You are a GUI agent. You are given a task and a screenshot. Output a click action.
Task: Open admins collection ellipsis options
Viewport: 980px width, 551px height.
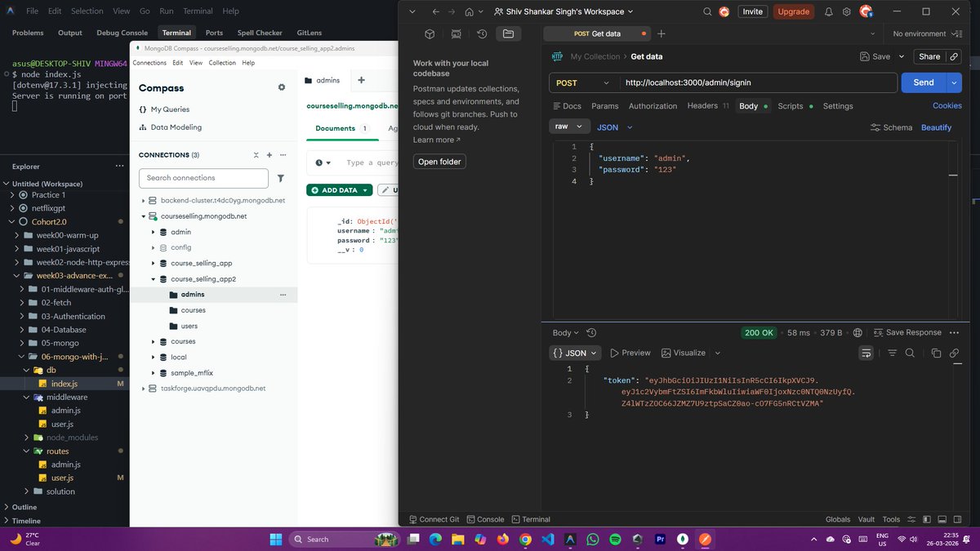coord(283,295)
